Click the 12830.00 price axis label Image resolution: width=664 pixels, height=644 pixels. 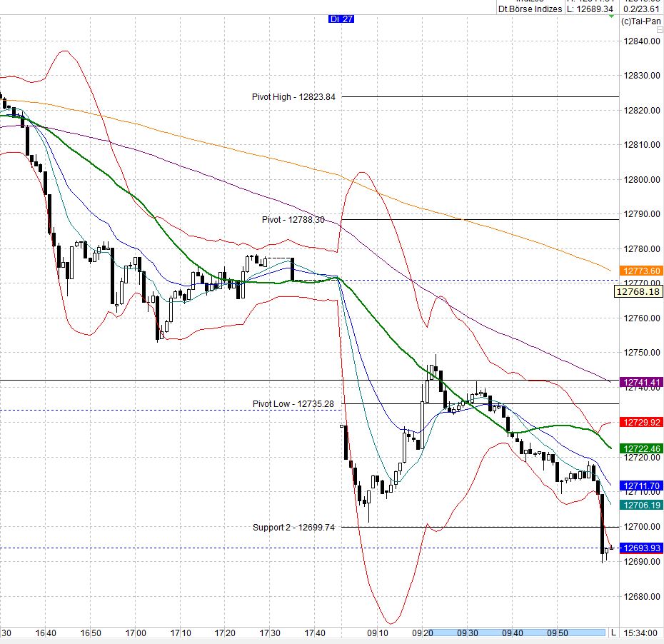point(642,76)
